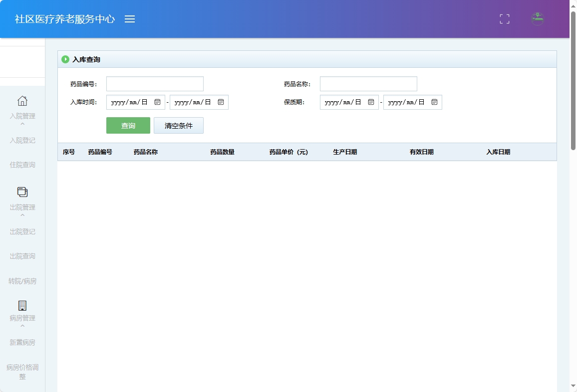The width and height of the screenshot is (577, 392).
Task: Select 转院/病房 in the sidebar
Action: [22, 281]
